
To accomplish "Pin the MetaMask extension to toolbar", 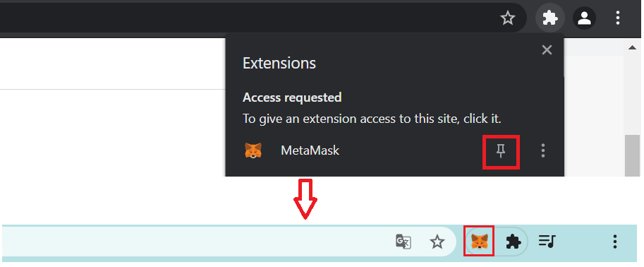I will [501, 151].
